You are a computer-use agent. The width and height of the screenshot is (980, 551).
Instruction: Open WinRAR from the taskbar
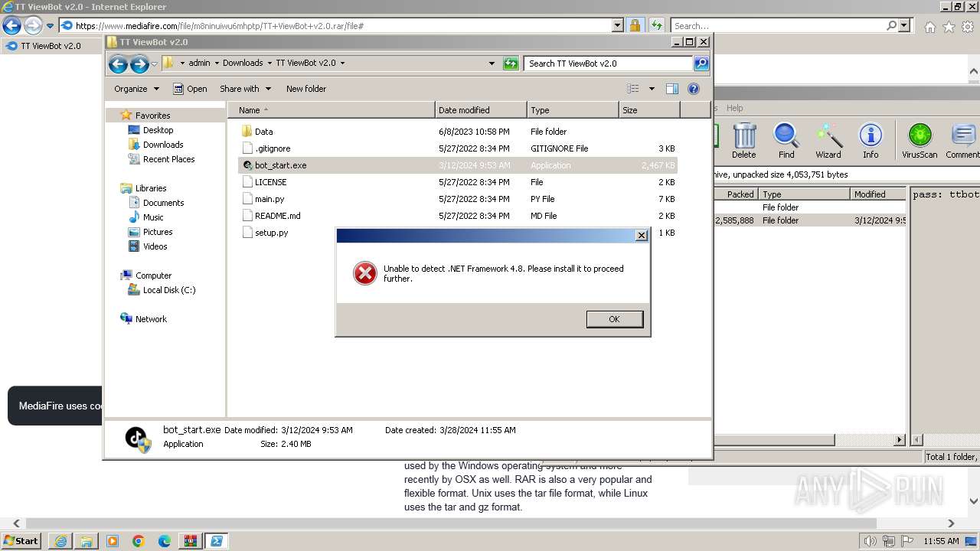190,541
